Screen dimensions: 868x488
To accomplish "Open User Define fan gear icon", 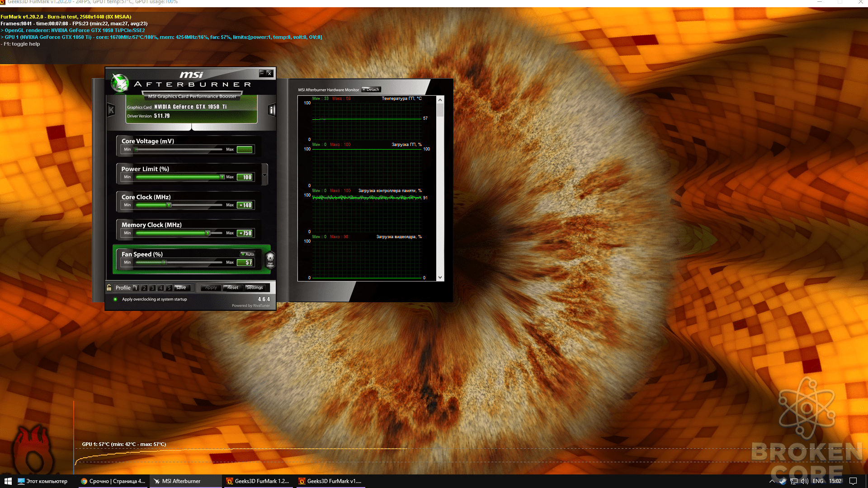I will pyautogui.click(x=270, y=260).
